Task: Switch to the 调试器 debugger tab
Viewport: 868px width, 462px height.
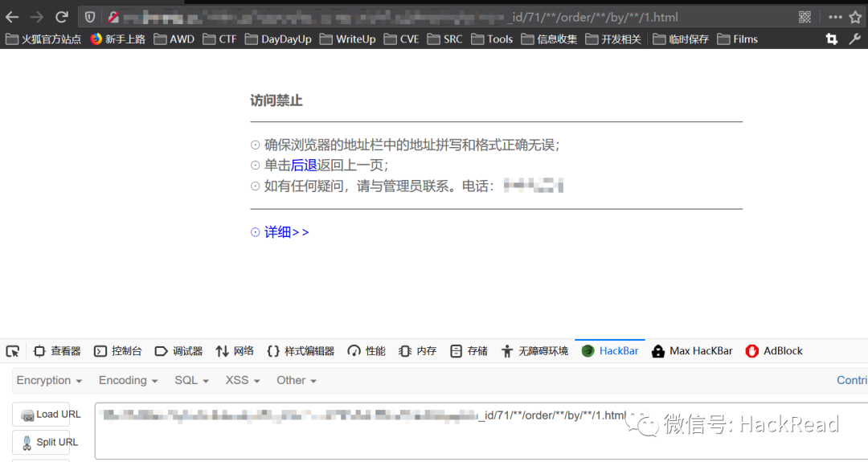Action: point(178,351)
